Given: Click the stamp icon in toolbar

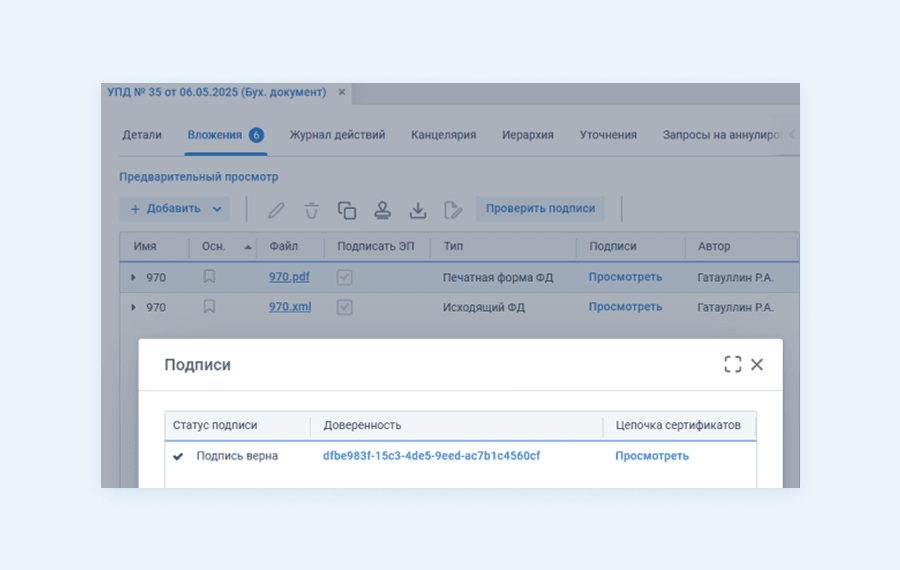Looking at the screenshot, I should tap(383, 210).
